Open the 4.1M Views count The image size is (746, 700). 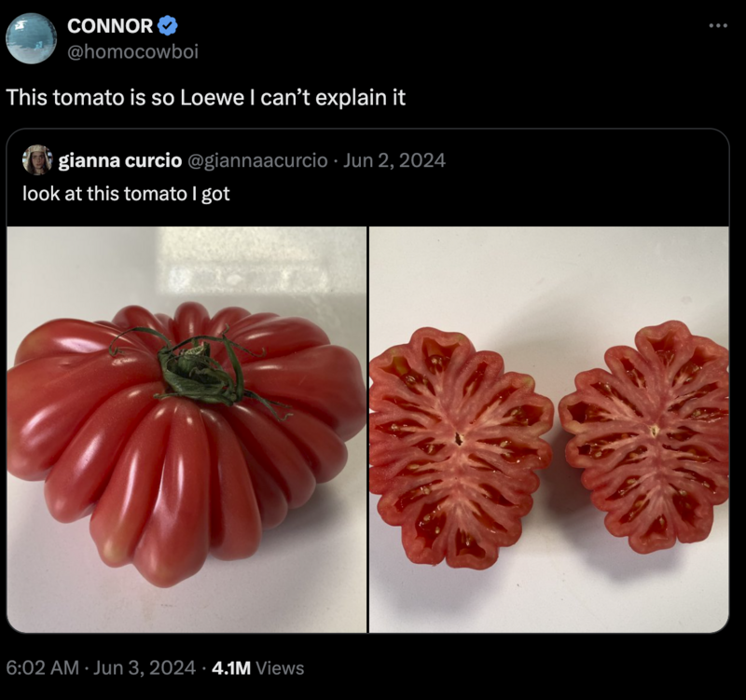click(x=258, y=667)
